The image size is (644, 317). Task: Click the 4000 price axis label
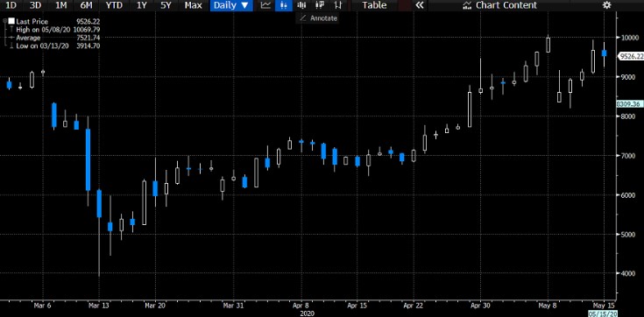629,273
